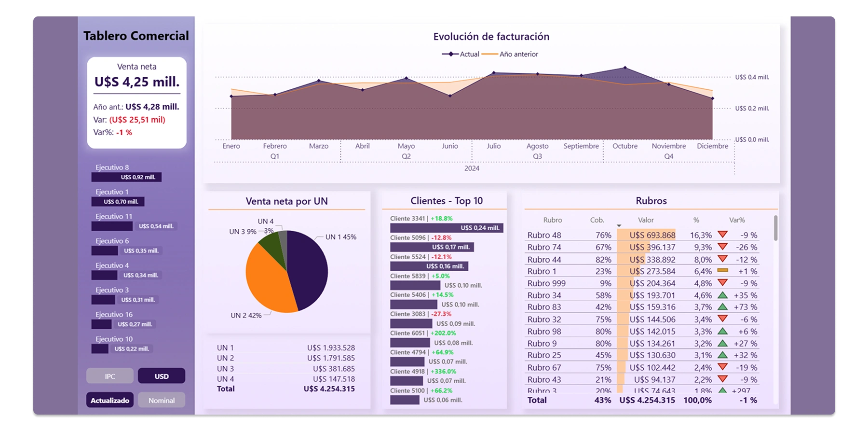Enable the Nominal values toggle
The image size is (868, 431).
point(162,400)
